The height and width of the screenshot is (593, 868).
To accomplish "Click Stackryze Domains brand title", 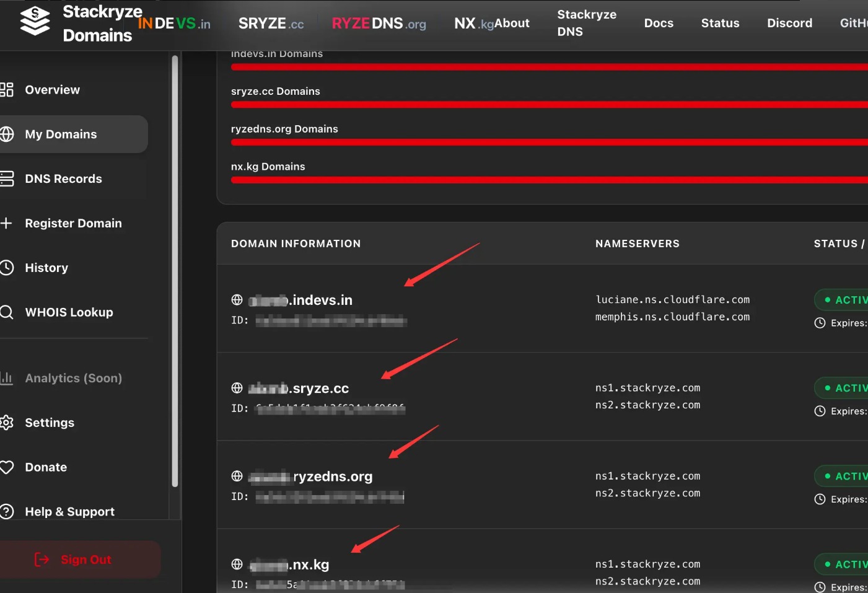I will (x=102, y=24).
